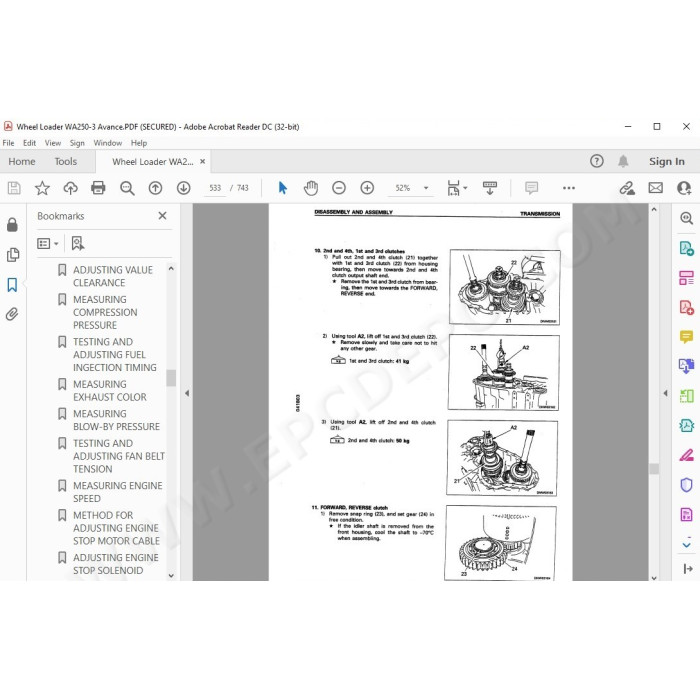Open the zoom percentage dropdown

pos(426,188)
